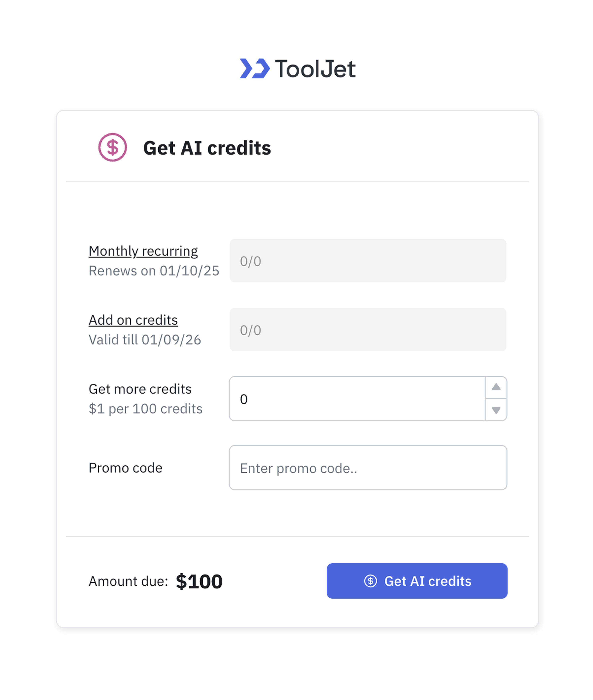Click the "Get more credits" label

click(x=140, y=389)
